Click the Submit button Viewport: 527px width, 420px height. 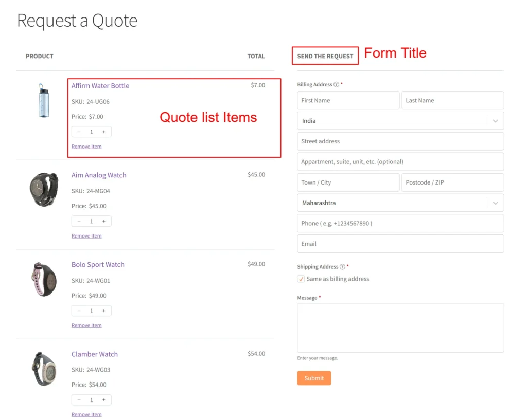point(314,378)
